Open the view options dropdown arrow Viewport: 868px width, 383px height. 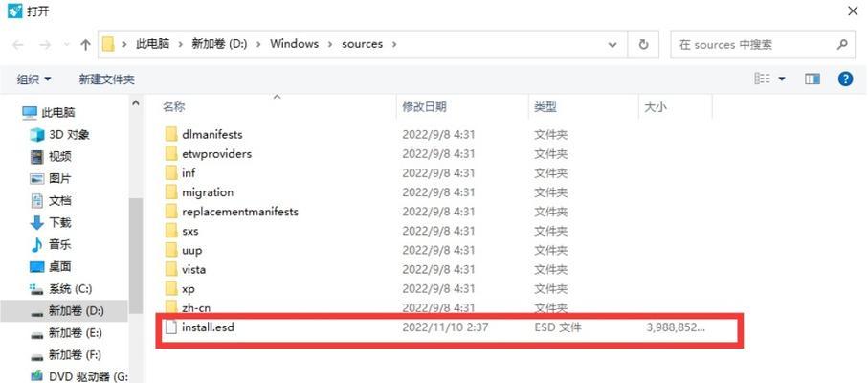click(x=782, y=79)
